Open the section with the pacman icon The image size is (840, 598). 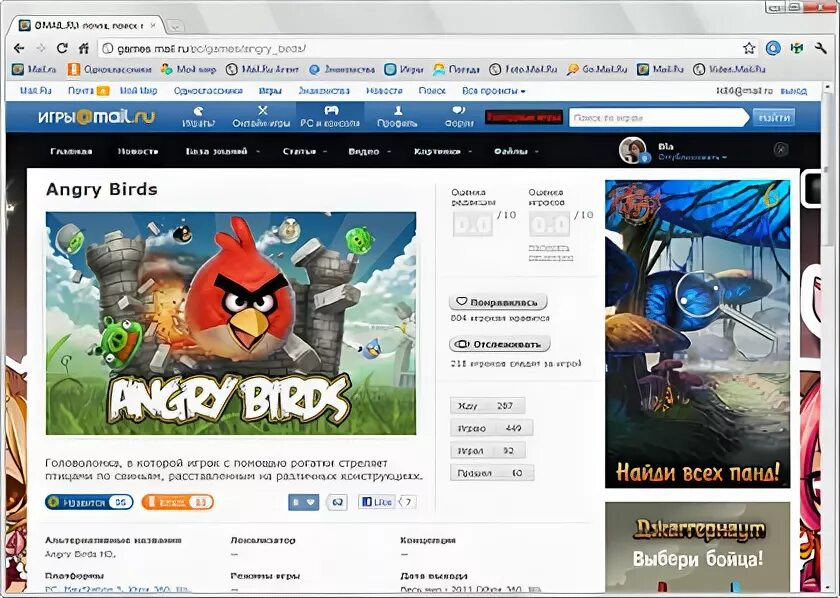coord(198,117)
